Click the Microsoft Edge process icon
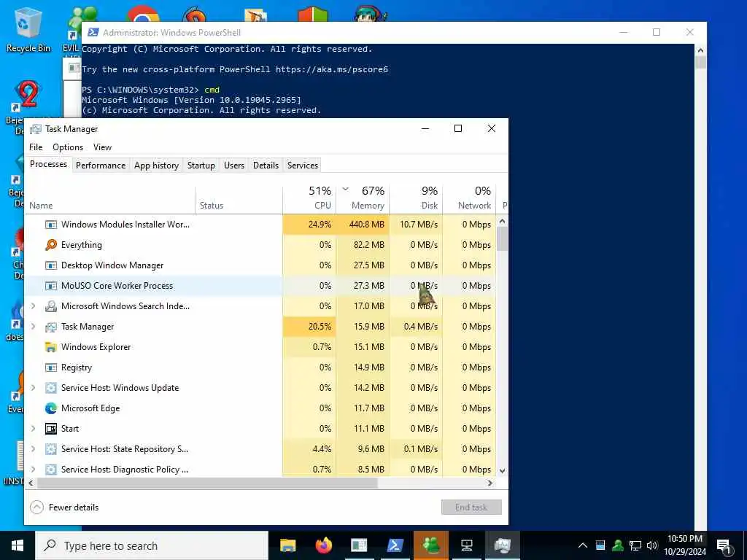The image size is (747, 560). [51, 408]
